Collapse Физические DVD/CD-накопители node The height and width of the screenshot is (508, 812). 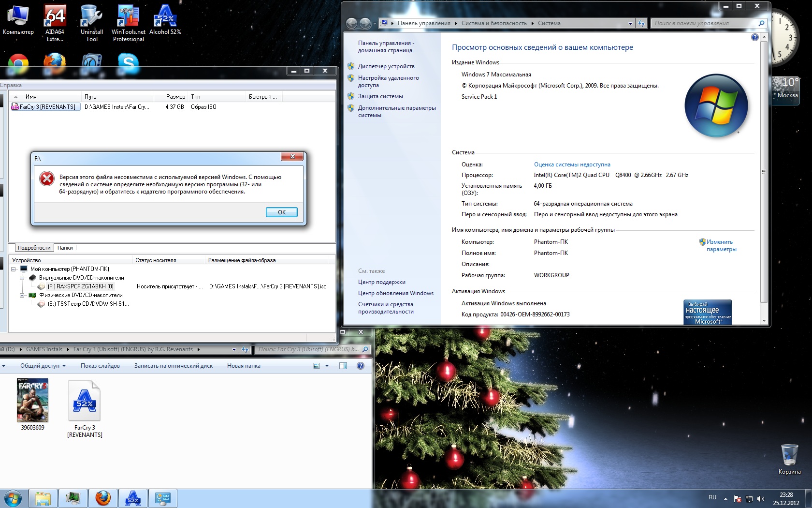(22, 295)
